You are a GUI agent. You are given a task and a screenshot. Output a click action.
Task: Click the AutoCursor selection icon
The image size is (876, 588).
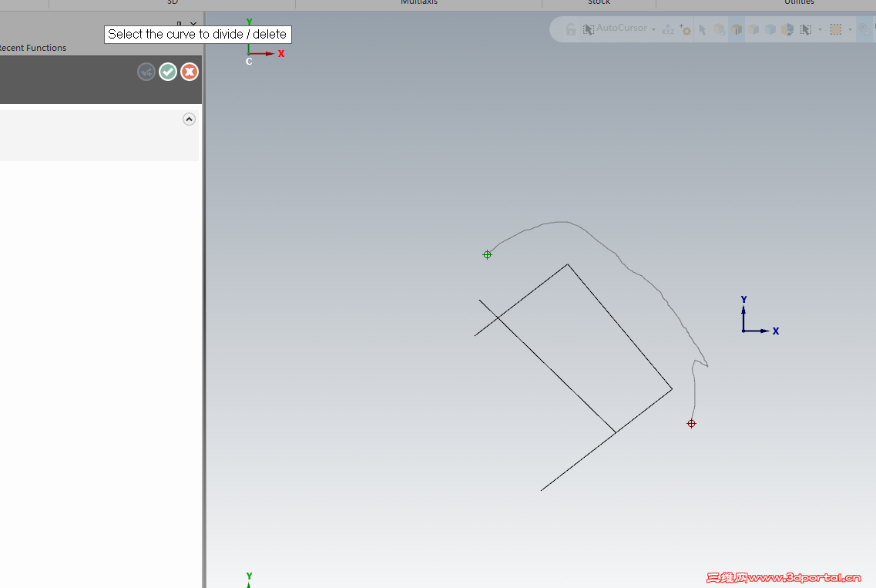coord(588,29)
